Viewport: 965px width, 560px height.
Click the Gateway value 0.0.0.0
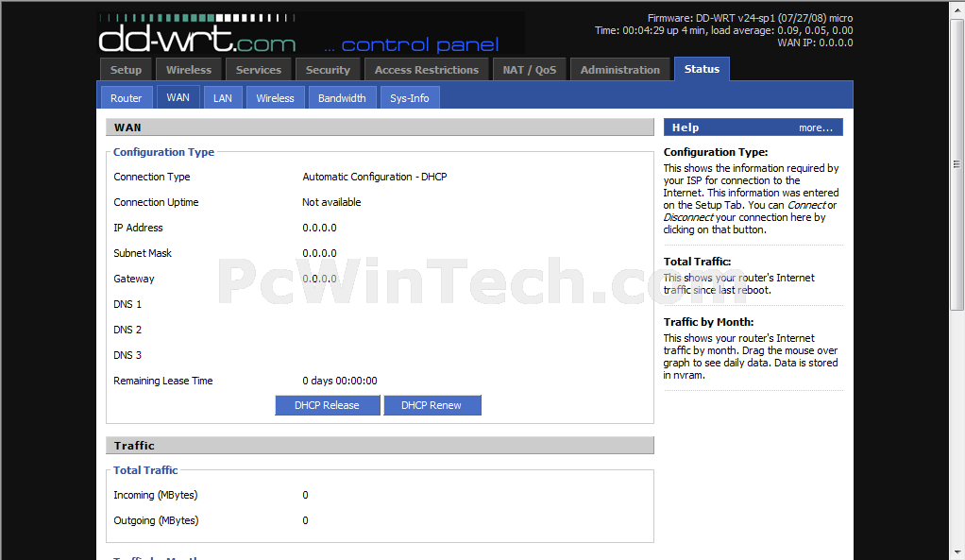pyautogui.click(x=319, y=279)
